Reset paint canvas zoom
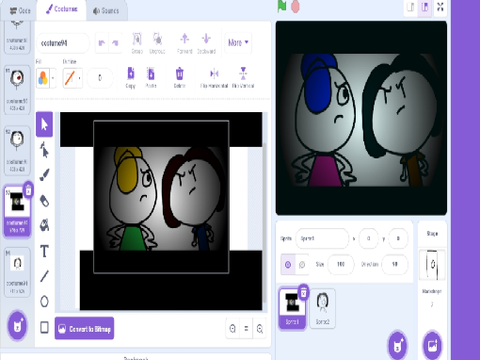The width and height of the screenshot is (480, 360). click(246, 329)
